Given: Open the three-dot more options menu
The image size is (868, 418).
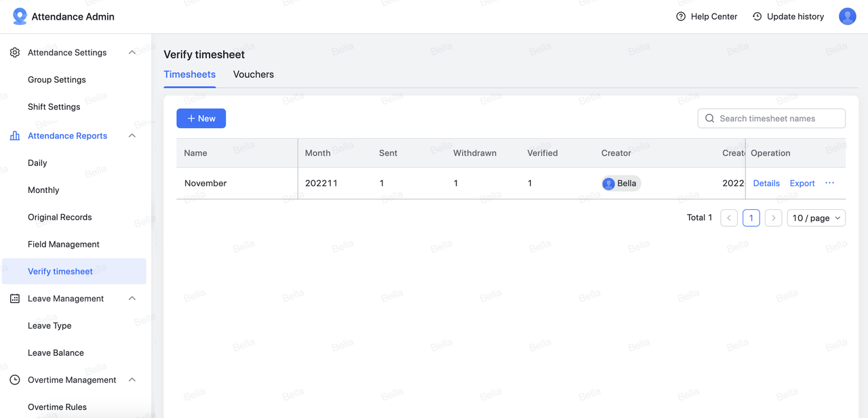Looking at the screenshot, I should [829, 183].
